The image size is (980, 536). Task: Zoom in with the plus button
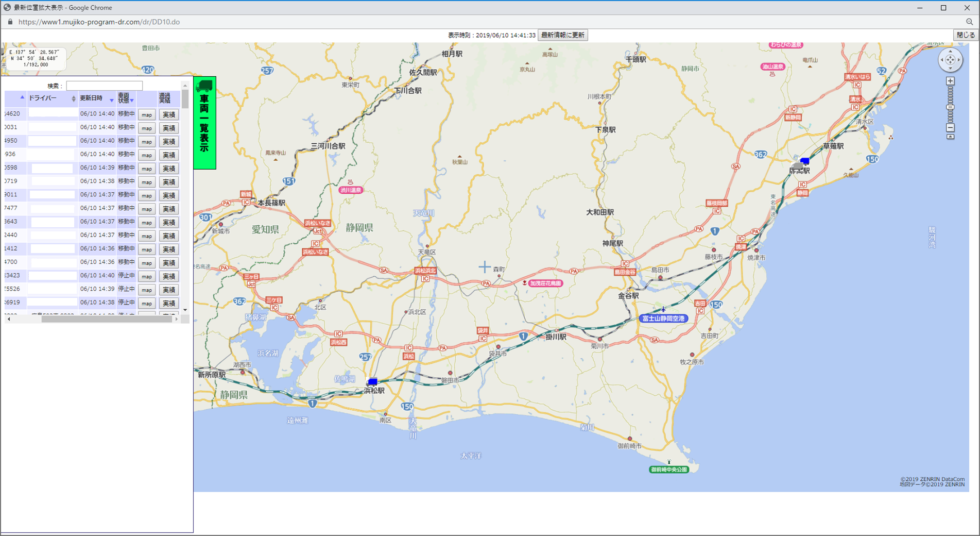point(950,81)
